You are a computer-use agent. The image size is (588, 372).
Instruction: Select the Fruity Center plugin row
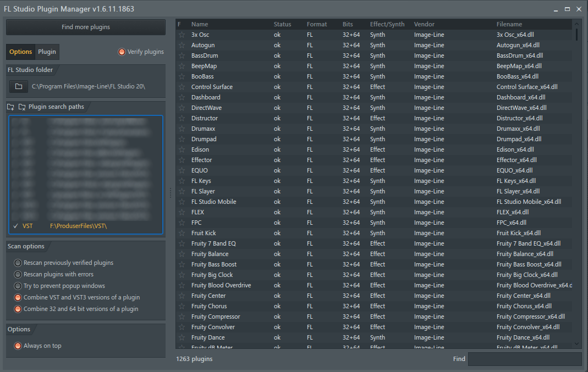(x=374, y=296)
